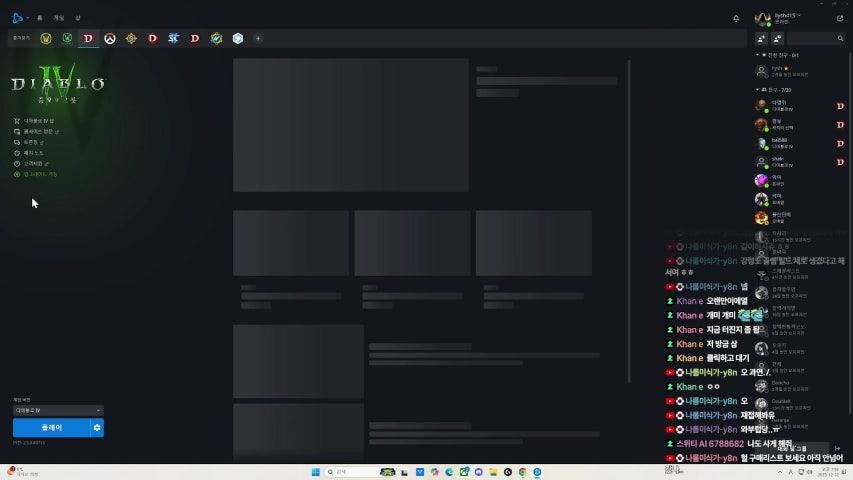Viewport: 853px width, 480px height.
Task: Open the notifications bell
Action: 736,19
